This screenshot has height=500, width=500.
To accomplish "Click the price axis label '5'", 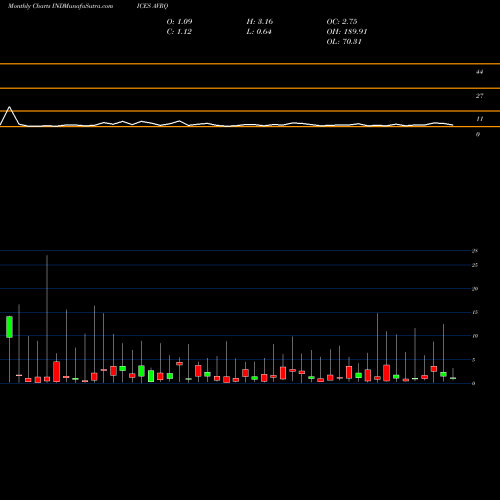I will (473, 360).
